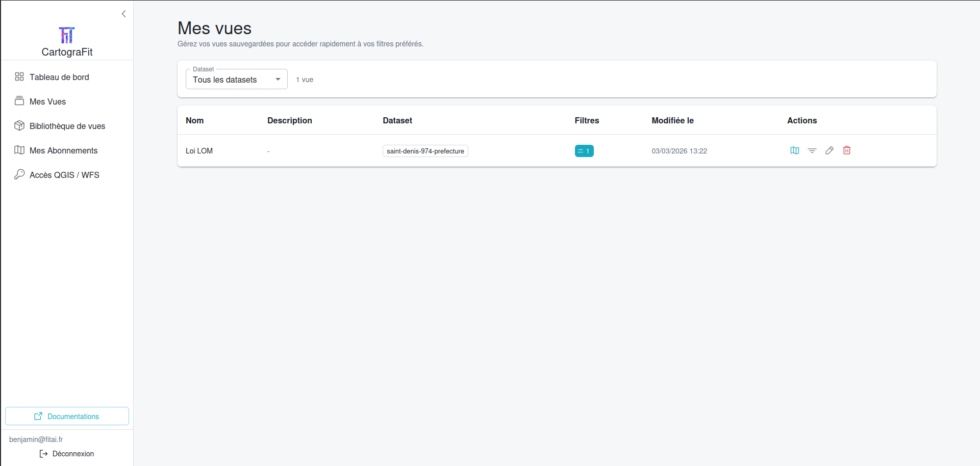Click the filter lines icon in Actions

tap(812, 150)
